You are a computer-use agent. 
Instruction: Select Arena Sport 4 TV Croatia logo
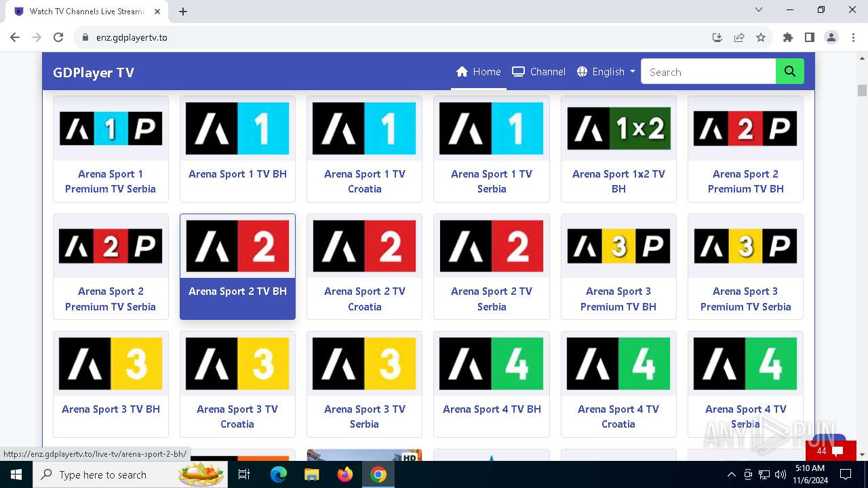pos(618,363)
